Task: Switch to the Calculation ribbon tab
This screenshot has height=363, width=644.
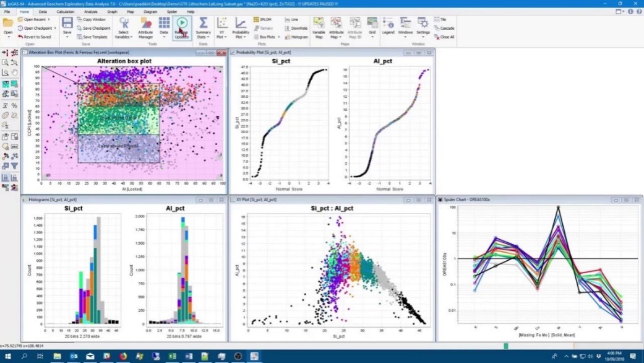Action: point(66,12)
